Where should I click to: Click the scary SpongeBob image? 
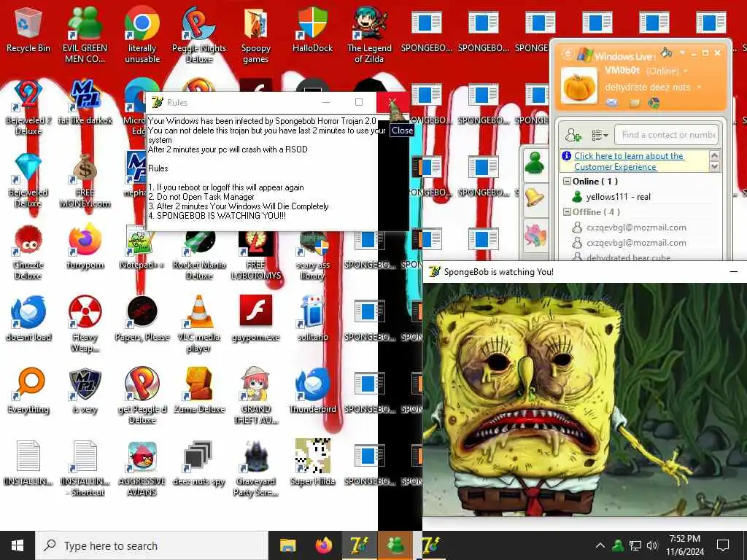click(584, 399)
